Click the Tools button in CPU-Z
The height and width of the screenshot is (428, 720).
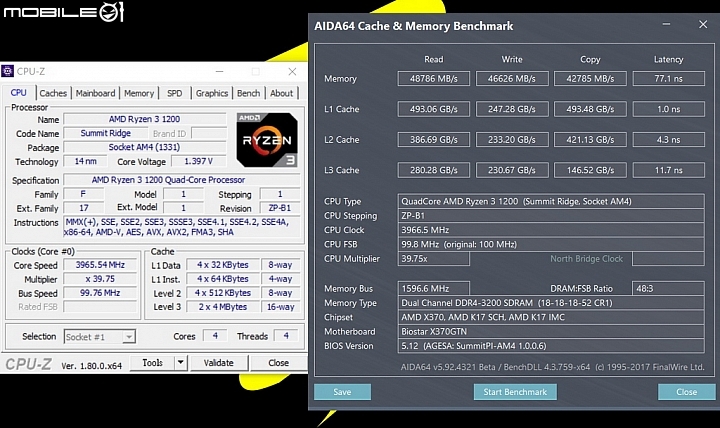tap(152, 363)
